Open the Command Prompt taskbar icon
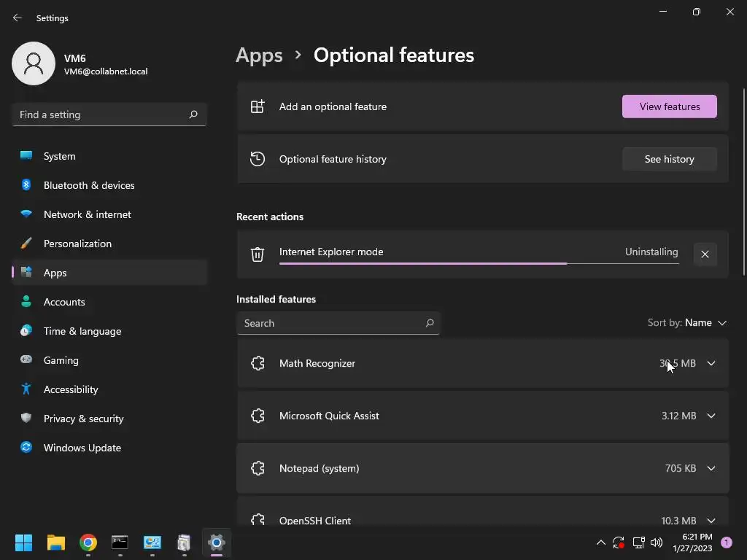This screenshot has height=560, width=747. (x=120, y=542)
